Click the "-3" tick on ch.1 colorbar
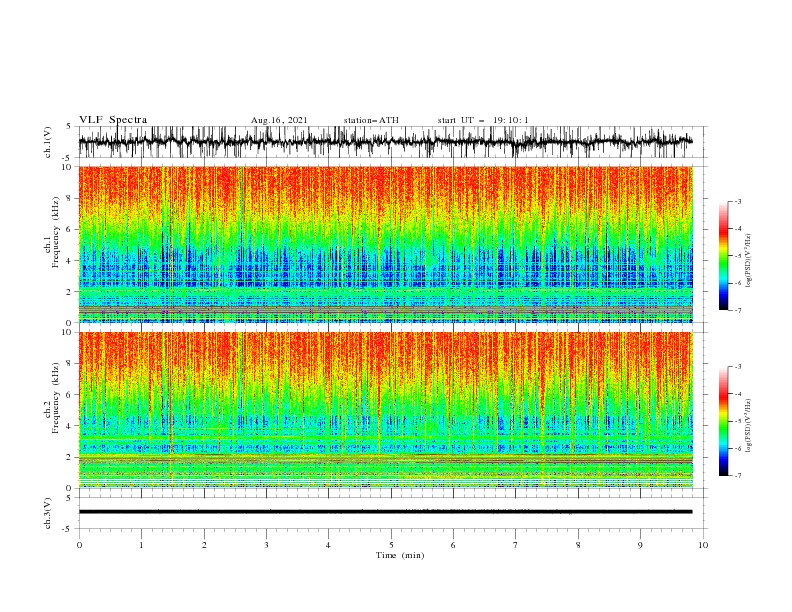Viewport: 792px width, 612px height. coord(738,201)
